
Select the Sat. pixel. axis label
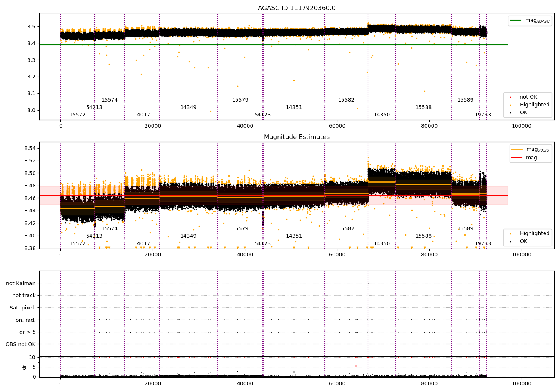pos(23,308)
